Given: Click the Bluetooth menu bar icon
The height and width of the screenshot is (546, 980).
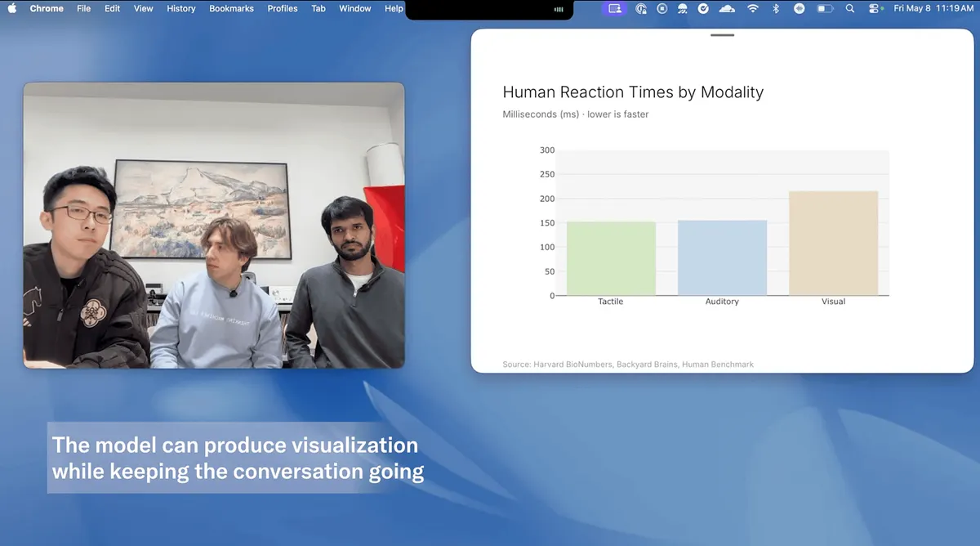Looking at the screenshot, I should coord(776,8).
